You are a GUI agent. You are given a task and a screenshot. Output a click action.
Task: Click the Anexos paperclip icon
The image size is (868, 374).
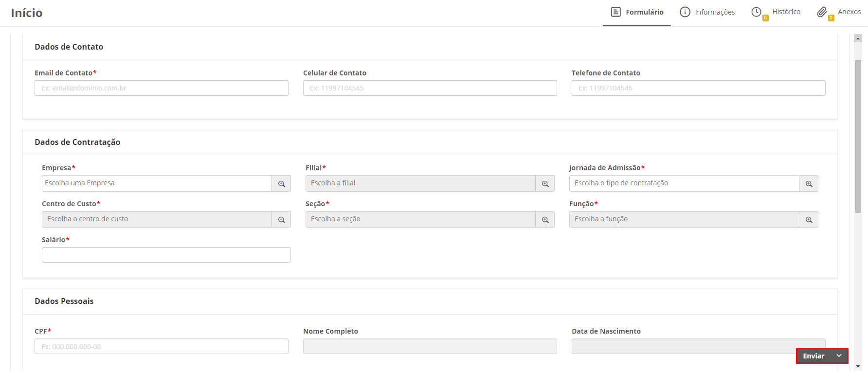tap(822, 12)
